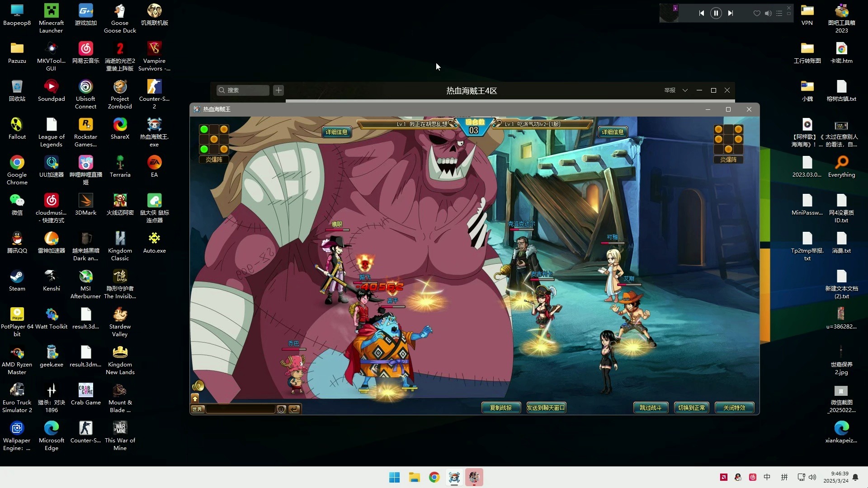This screenshot has height=488, width=868.
Task: Select 卡密.htm file on desktop
Action: pos(841,53)
